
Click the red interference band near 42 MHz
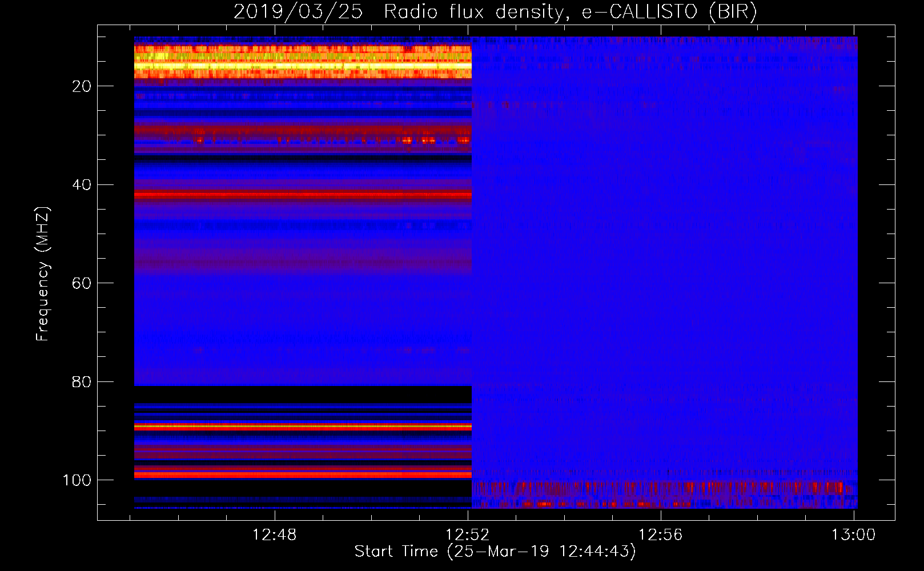(x=303, y=195)
